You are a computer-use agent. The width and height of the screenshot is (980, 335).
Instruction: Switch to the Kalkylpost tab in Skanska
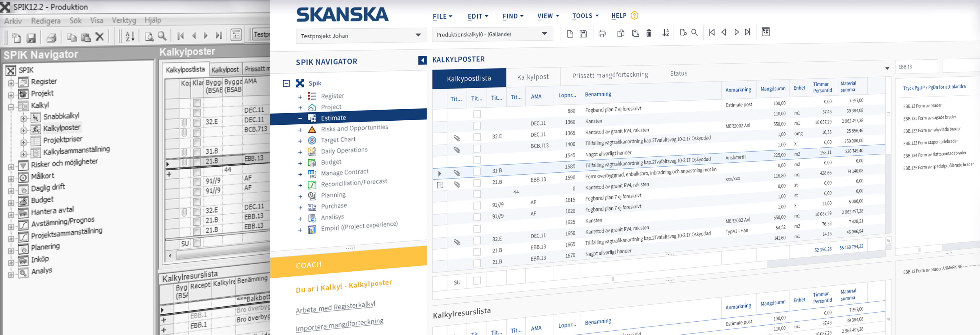point(533,77)
